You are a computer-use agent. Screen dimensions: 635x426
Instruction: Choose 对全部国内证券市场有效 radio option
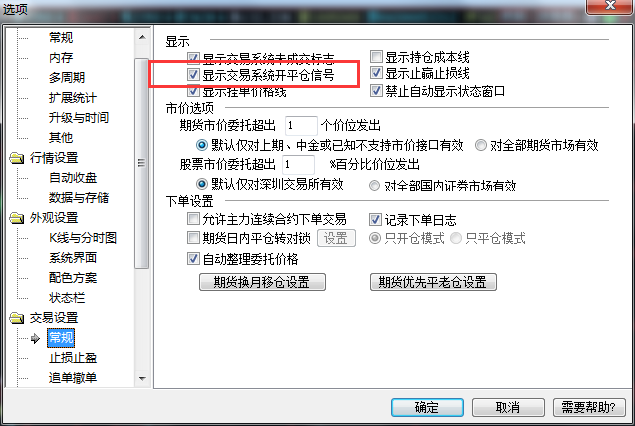[x=375, y=185]
